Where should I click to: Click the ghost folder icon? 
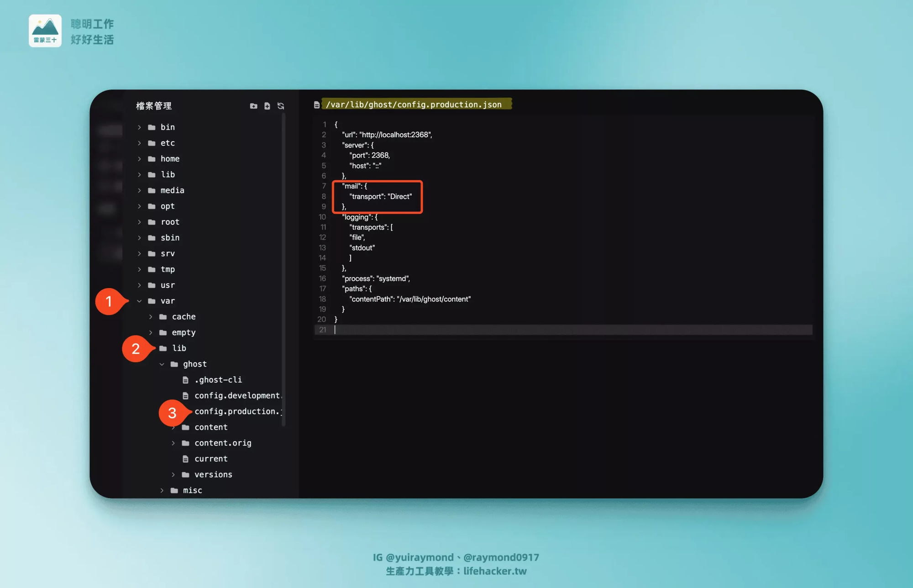tap(174, 364)
